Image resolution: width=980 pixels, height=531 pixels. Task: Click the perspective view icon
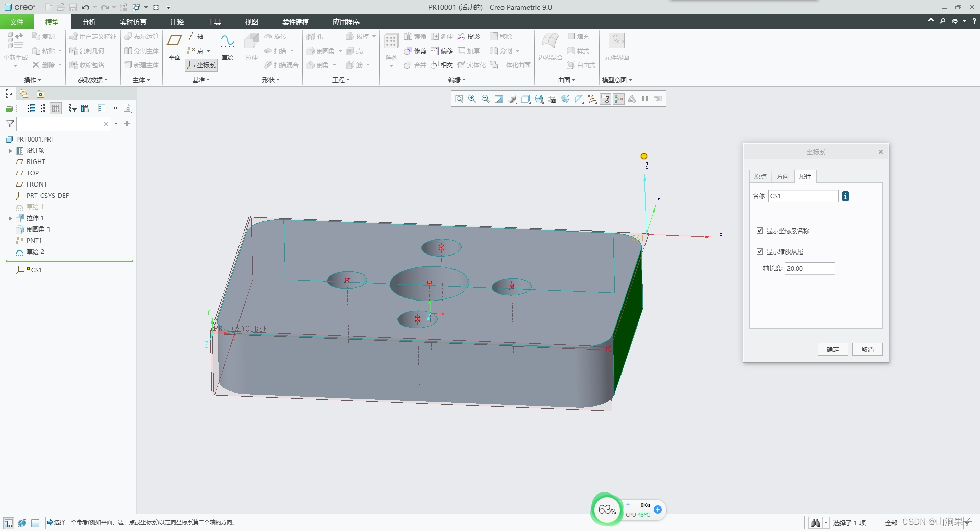[565, 99]
